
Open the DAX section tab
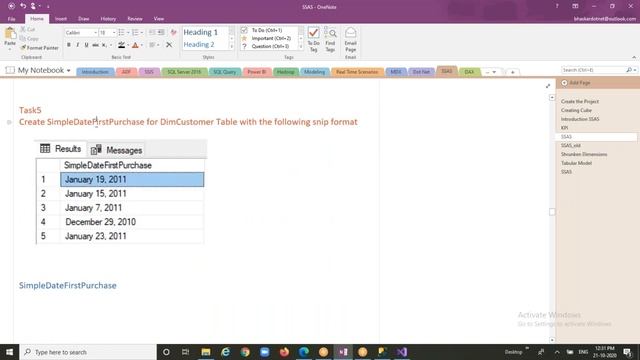pyautogui.click(x=469, y=72)
